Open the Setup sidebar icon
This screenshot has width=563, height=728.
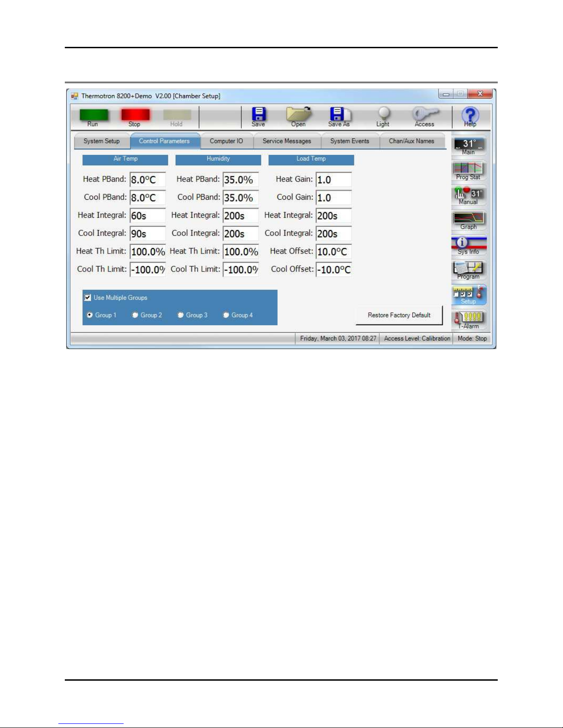coord(469,295)
